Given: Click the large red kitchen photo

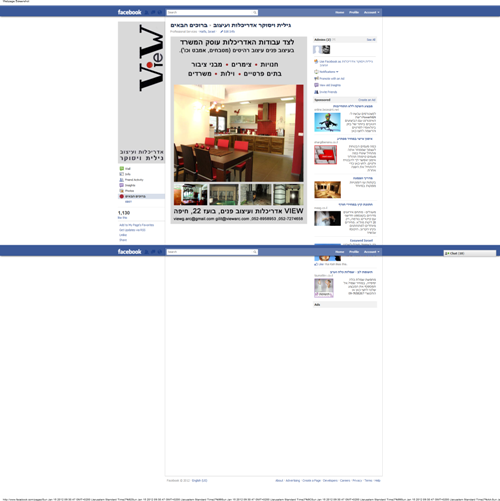Looking at the screenshot, I should click(x=239, y=133).
